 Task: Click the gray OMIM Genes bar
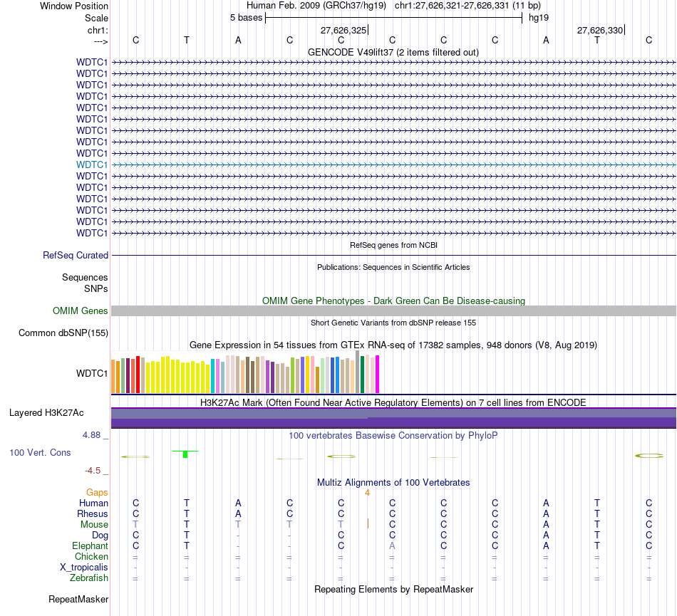393,310
